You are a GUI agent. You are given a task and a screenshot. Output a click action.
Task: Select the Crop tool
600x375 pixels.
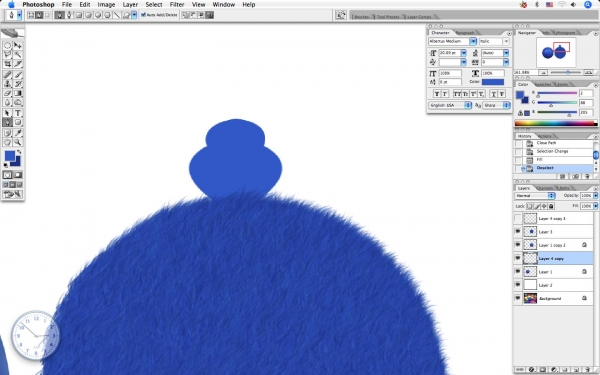(x=7, y=64)
